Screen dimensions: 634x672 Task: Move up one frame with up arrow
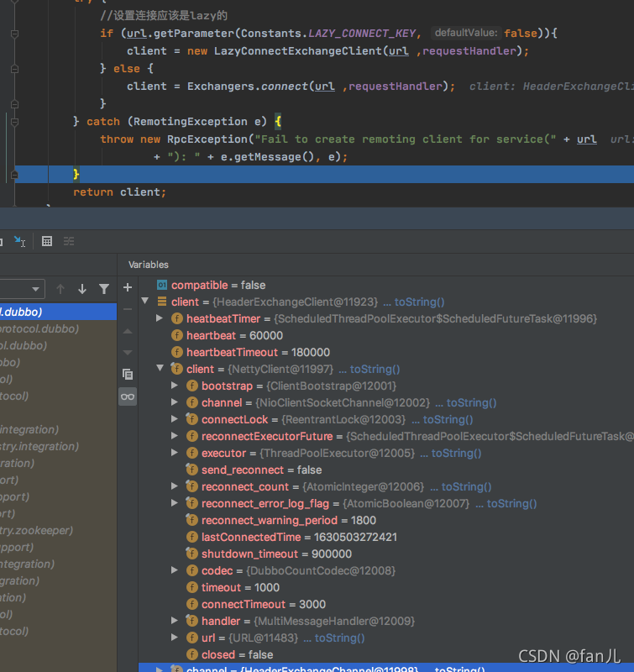(x=60, y=289)
